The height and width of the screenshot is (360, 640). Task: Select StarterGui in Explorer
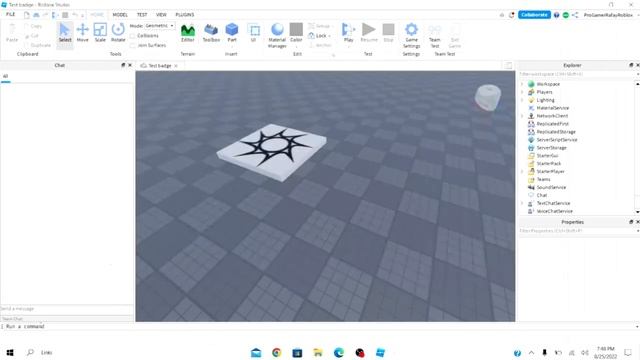tap(547, 156)
